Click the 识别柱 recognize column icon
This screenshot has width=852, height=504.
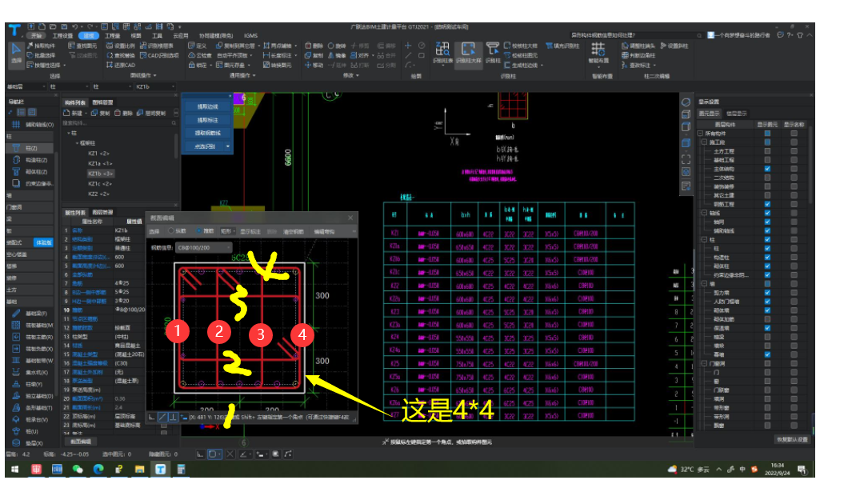[493, 53]
